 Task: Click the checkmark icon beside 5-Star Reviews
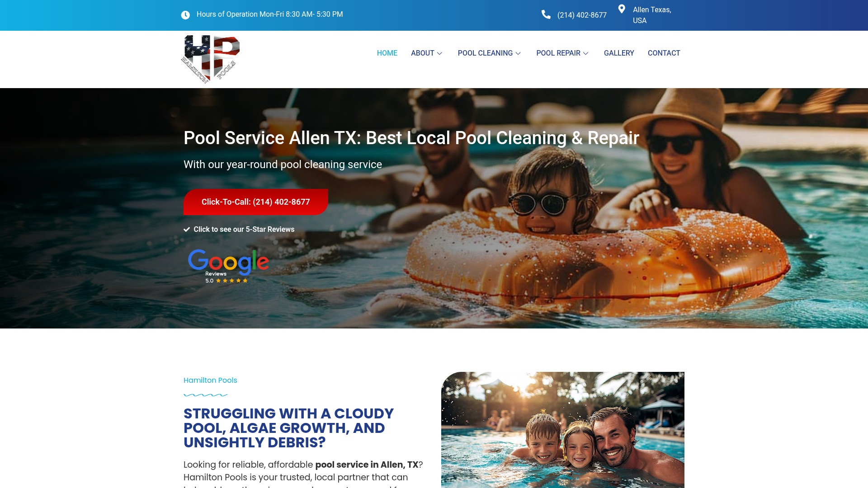[x=187, y=230]
